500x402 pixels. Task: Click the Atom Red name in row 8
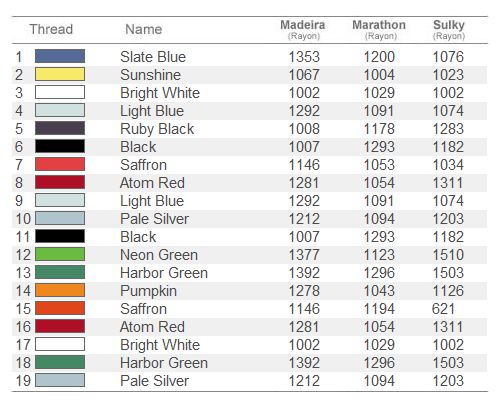click(x=152, y=183)
